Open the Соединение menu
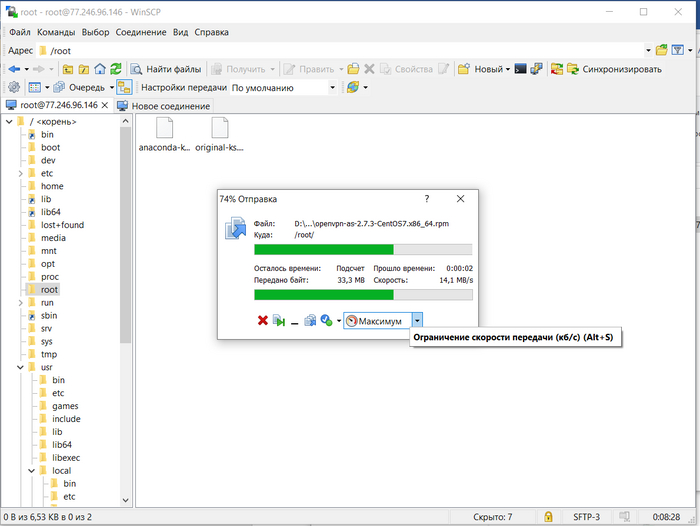Screen dimensions: 700x526 point(141,32)
